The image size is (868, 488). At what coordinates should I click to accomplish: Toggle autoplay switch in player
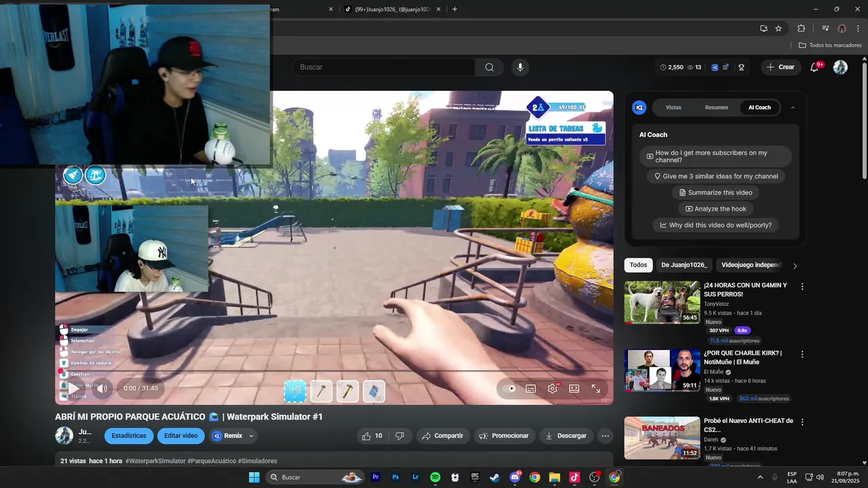pyautogui.click(x=510, y=388)
